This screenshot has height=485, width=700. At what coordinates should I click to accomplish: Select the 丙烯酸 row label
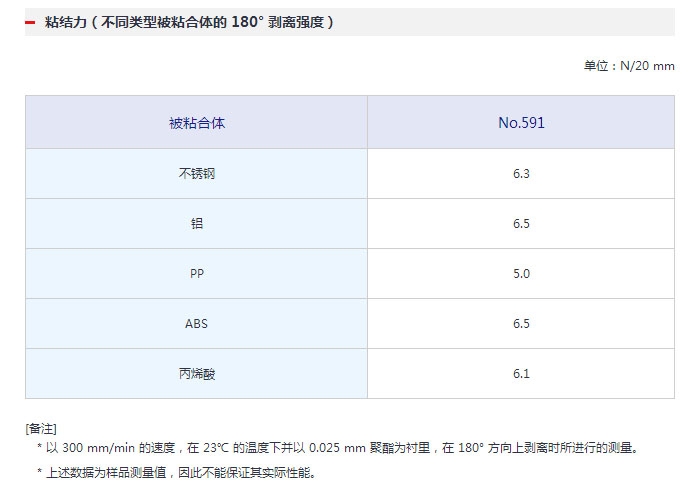pyautogui.click(x=197, y=373)
